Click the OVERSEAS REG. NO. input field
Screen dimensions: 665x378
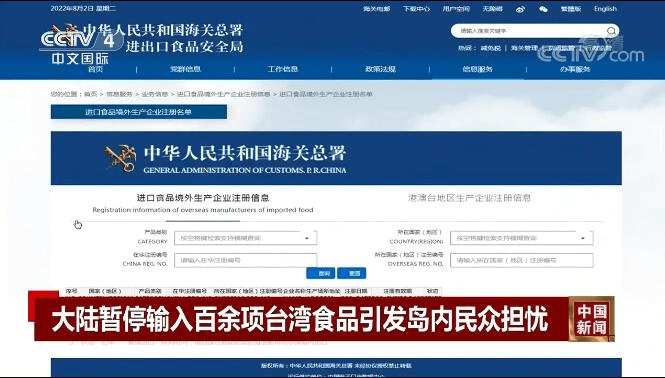click(522, 260)
